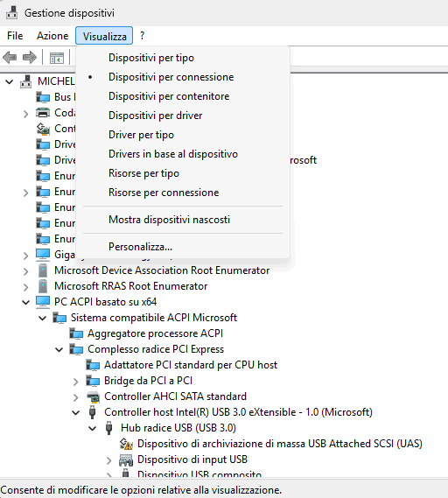Collapse Hub radice USB (USB 3.0)
448x498 pixels.
click(93, 429)
